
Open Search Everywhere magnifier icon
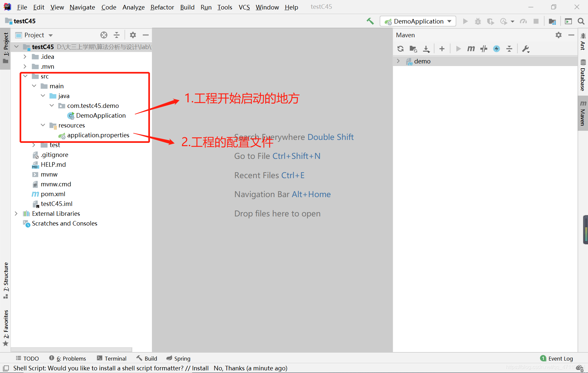coord(581,21)
